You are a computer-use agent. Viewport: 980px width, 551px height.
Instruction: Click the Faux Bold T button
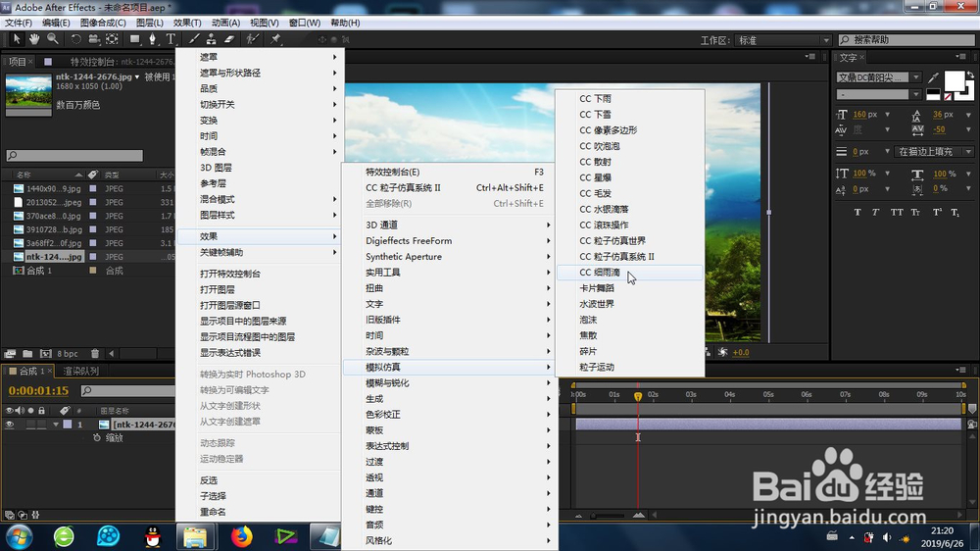click(x=857, y=212)
